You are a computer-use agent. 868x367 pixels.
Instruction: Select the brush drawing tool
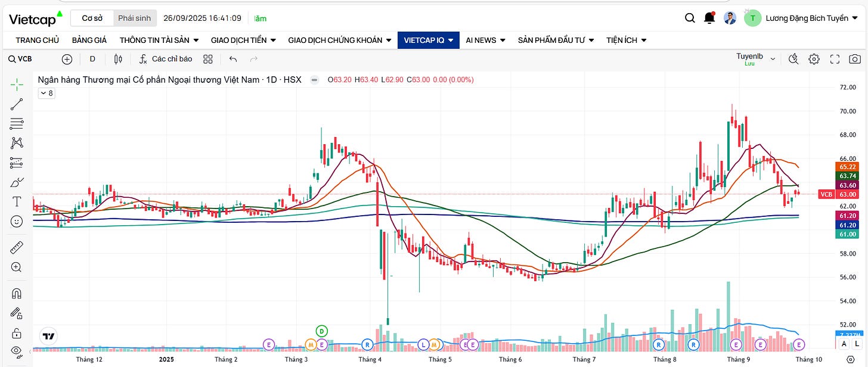pos(17,182)
